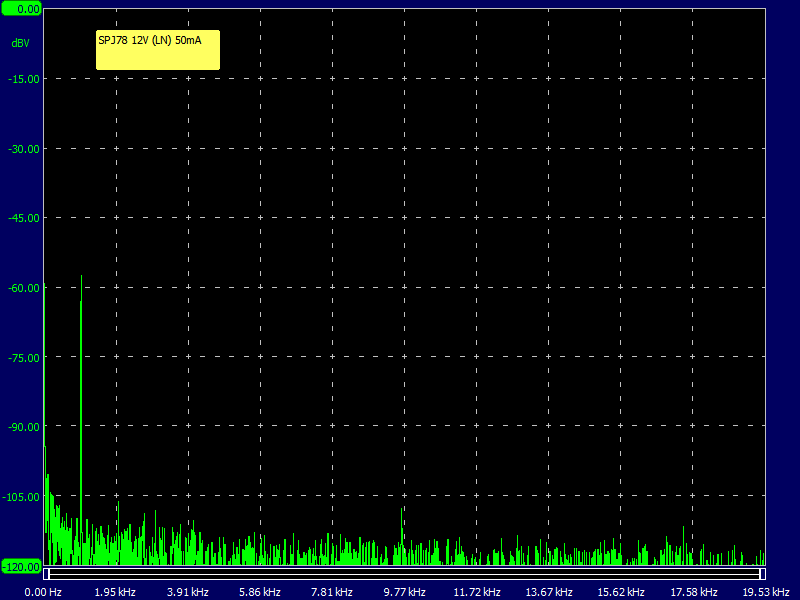This screenshot has height=600, width=800.
Task: Click the 15.62 kHz frequency label
Action: point(621,592)
